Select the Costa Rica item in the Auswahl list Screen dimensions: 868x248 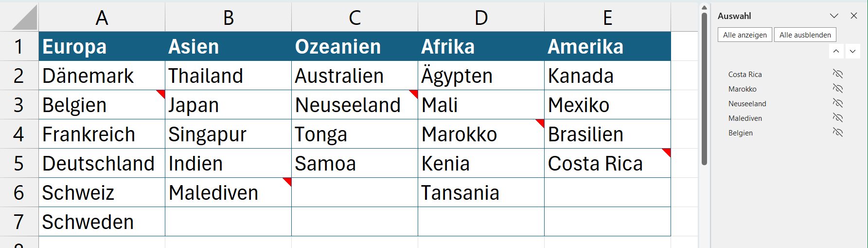[745, 75]
